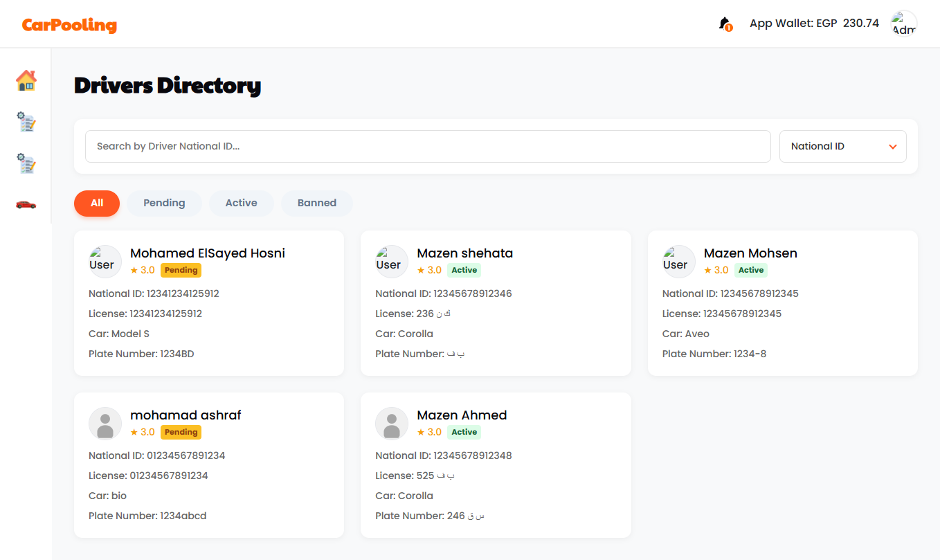Click the CarPooling logo

[x=69, y=25]
